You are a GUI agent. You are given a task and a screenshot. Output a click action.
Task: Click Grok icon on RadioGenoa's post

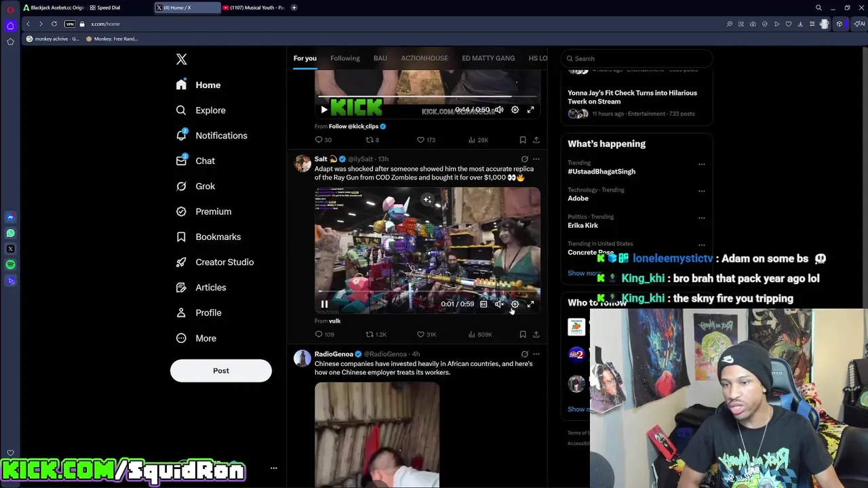(x=524, y=354)
